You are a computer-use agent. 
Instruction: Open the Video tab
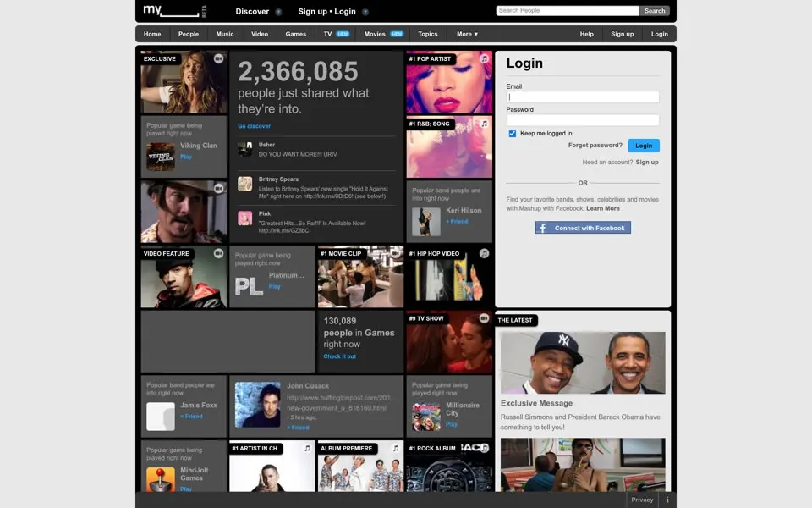coord(260,34)
